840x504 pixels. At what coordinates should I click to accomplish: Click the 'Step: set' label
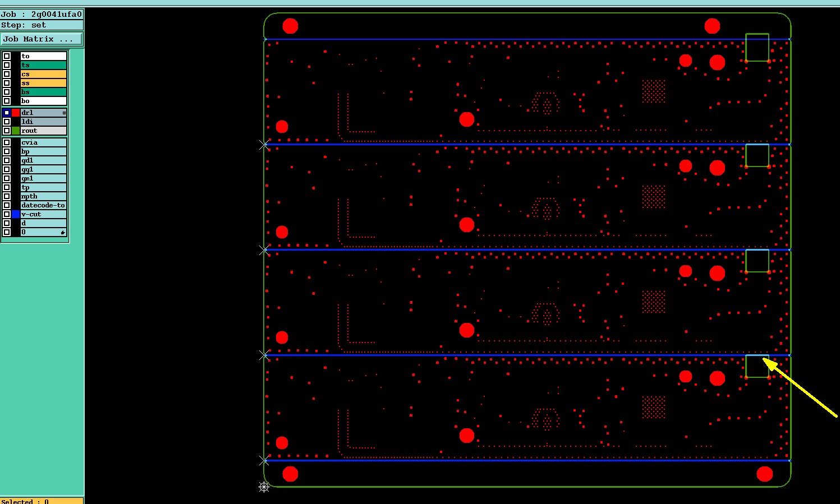[x=42, y=25]
